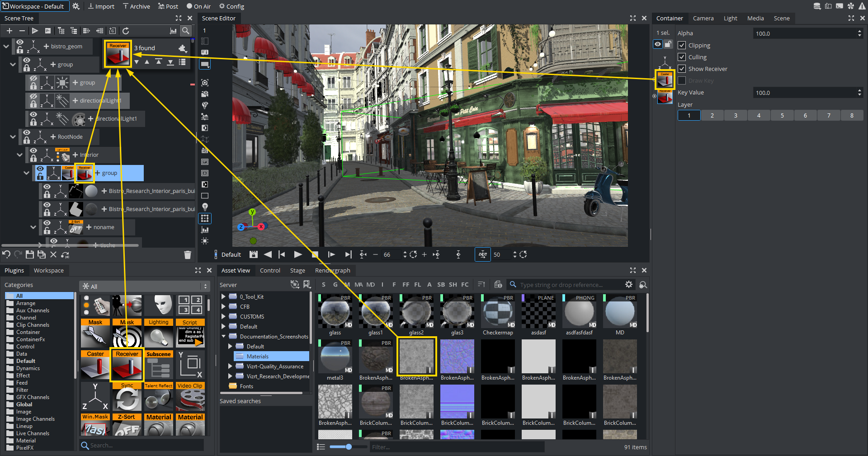Click the trash icon below Scene Tree
This screenshot has width=868, height=456.
click(x=188, y=255)
